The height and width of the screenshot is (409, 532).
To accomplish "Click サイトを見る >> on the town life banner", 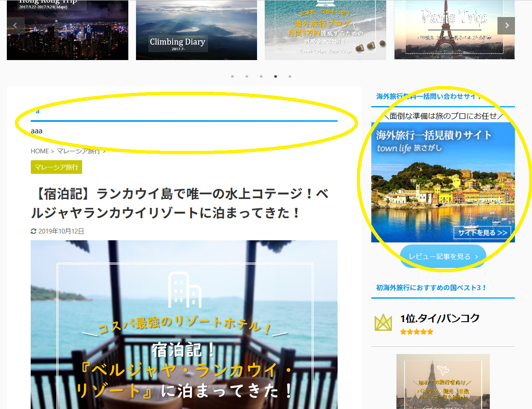I will click(x=482, y=233).
